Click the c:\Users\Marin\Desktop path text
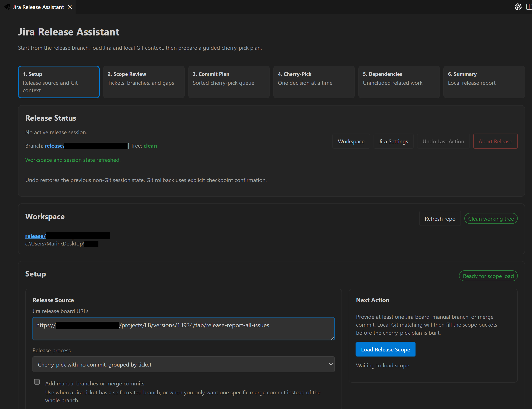The image size is (532, 409). coord(55,244)
